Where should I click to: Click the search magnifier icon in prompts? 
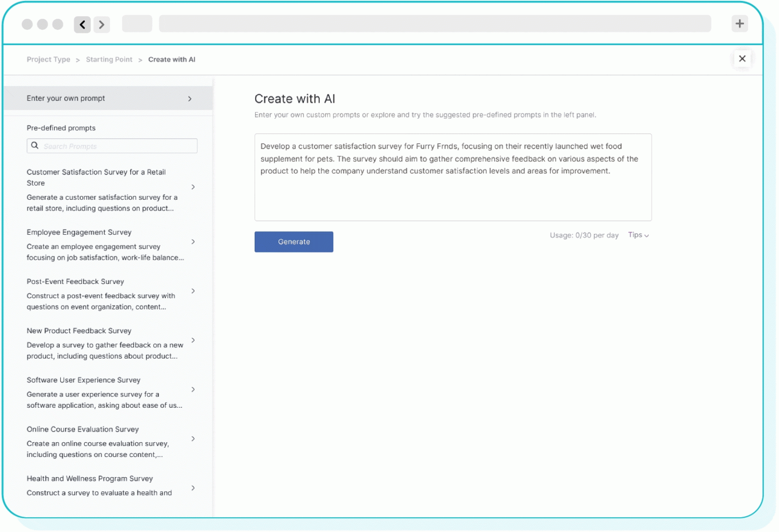tap(35, 146)
